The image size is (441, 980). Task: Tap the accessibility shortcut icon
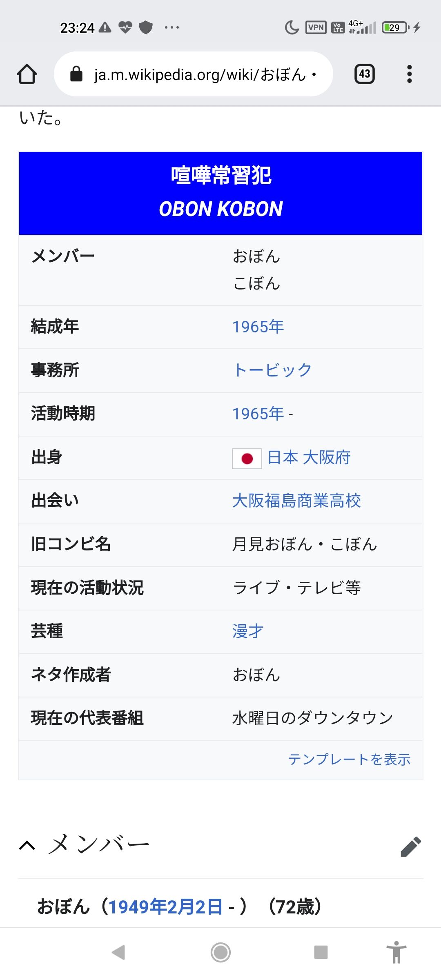[396, 952]
